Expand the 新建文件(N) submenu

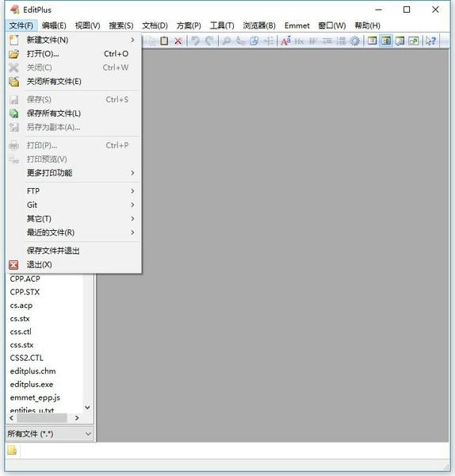74,40
